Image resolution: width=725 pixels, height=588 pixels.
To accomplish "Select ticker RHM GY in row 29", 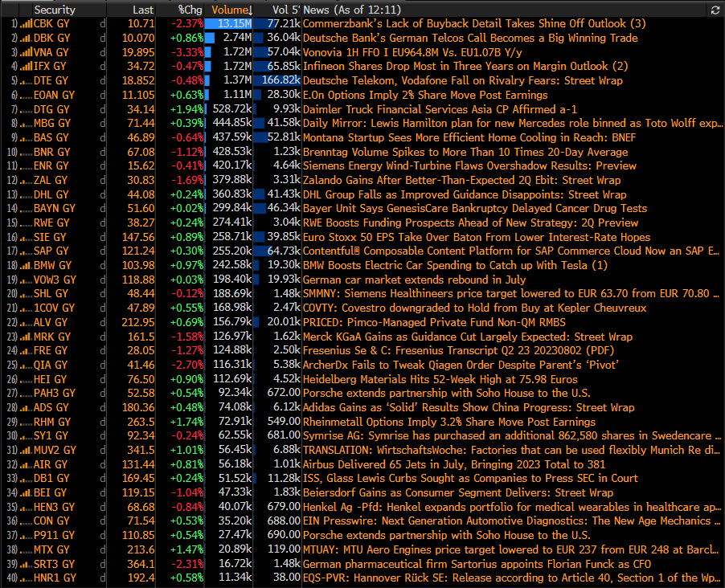I will point(51,422).
